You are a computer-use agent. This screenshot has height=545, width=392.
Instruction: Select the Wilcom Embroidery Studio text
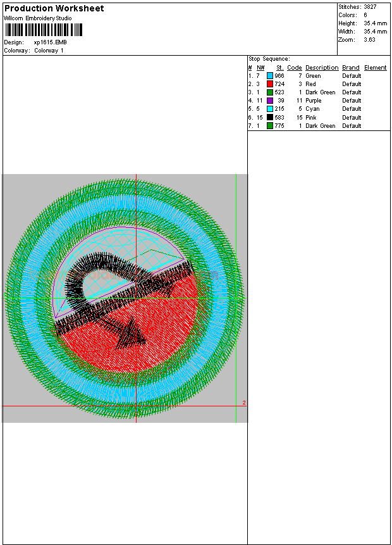[x=38, y=18]
